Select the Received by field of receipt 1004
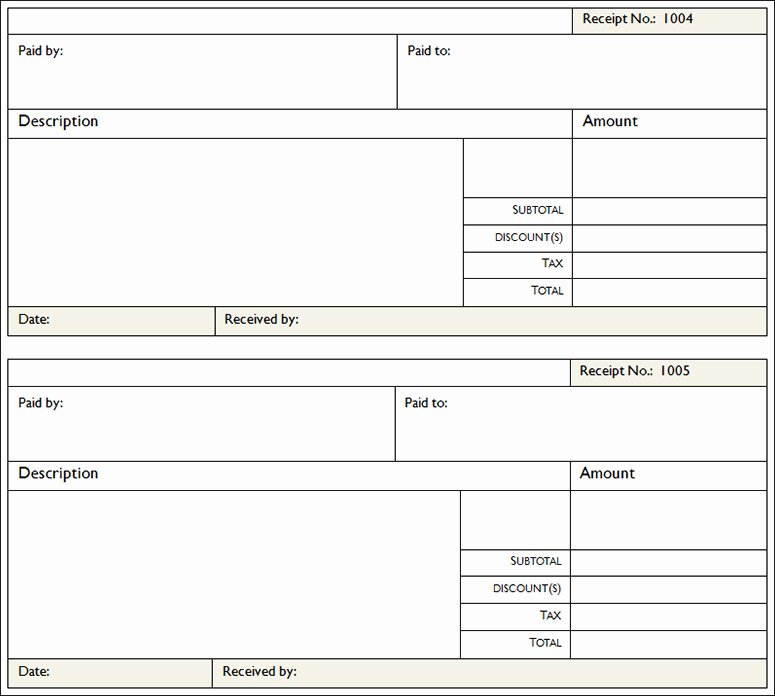 coord(491,321)
